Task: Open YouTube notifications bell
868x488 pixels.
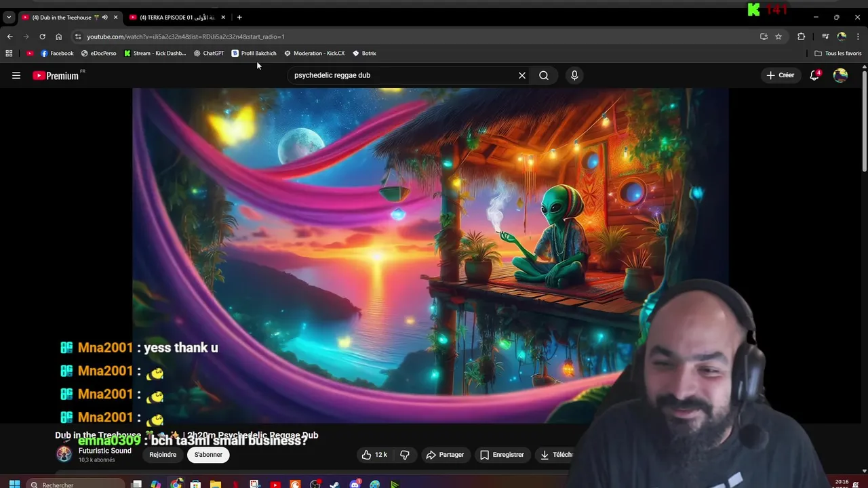Action: [x=814, y=75]
